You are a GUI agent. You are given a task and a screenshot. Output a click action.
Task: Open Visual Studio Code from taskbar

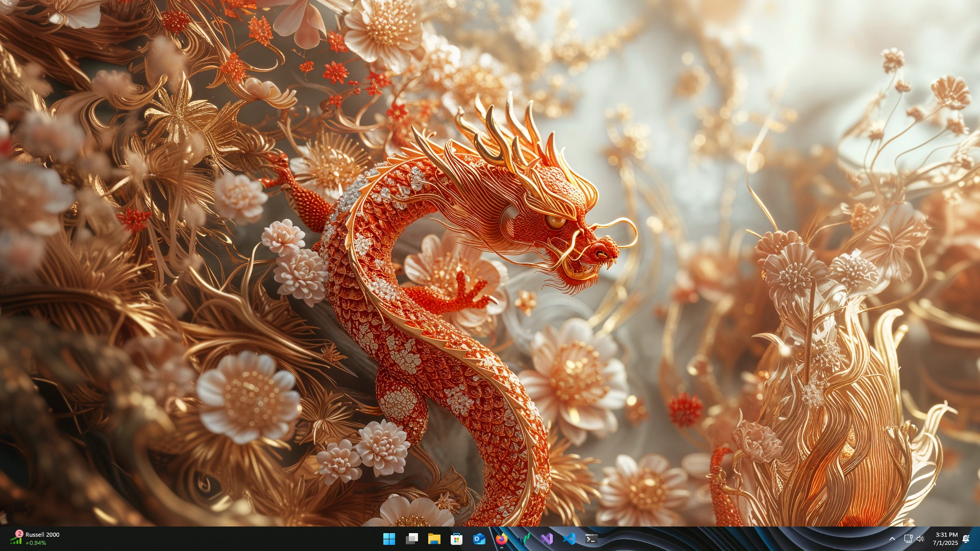569,539
